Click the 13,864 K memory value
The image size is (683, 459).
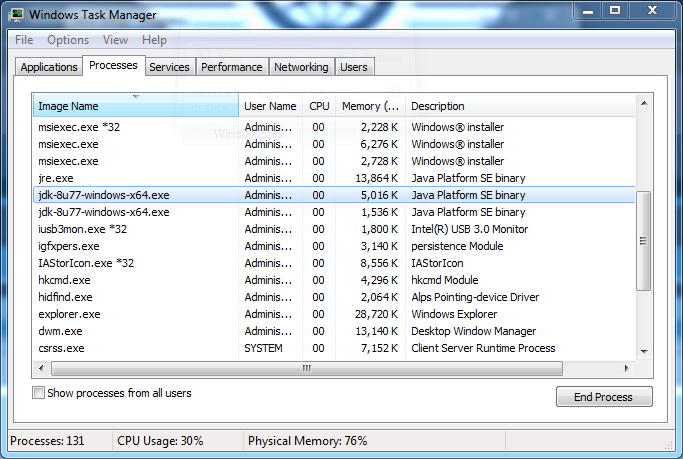click(x=376, y=178)
